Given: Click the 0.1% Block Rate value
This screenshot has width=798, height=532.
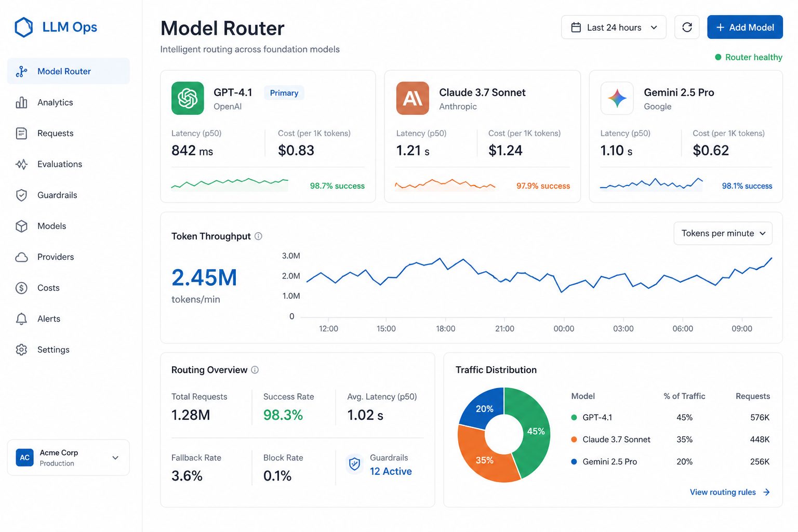Looking at the screenshot, I should pyautogui.click(x=277, y=476).
